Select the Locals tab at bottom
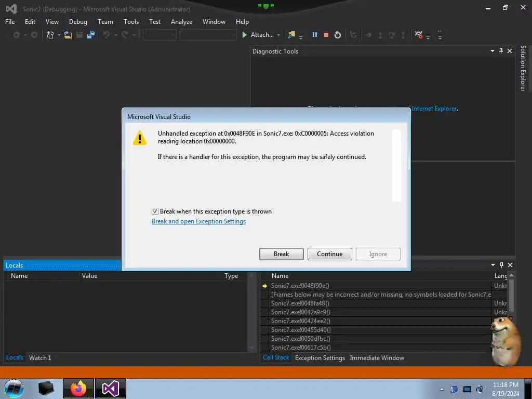Screen dimensions: 532x399 pos(15,357)
